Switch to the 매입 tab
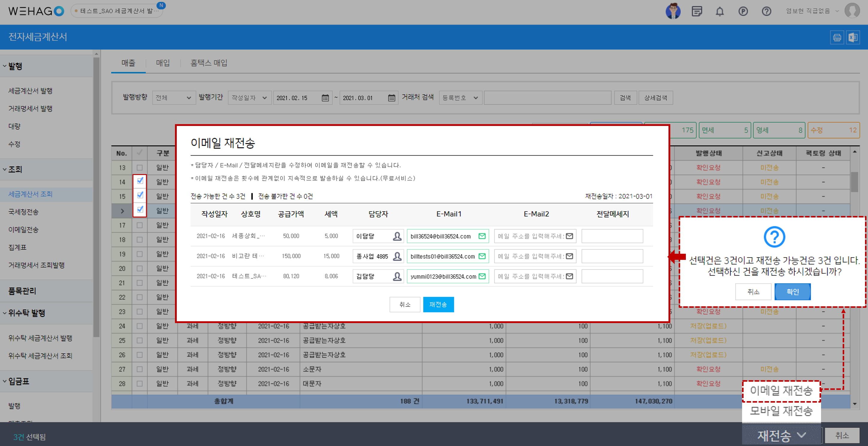Image resolution: width=868 pixels, height=446 pixels. 163,63
